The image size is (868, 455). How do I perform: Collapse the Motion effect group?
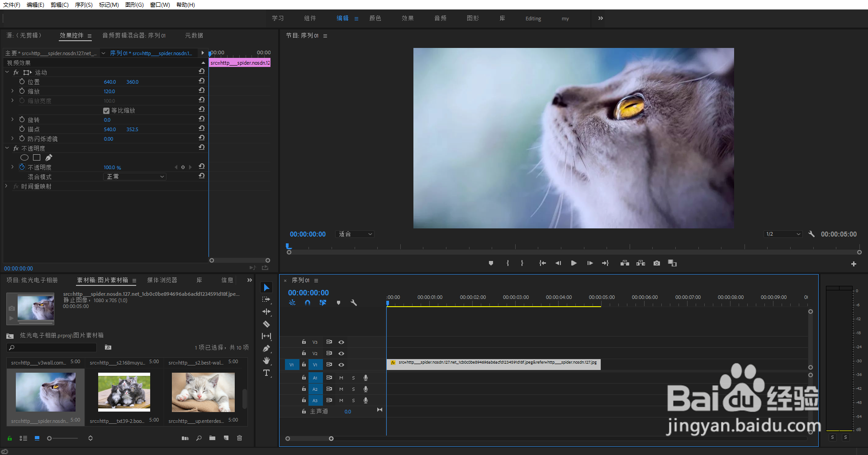click(x=7, y=72)
